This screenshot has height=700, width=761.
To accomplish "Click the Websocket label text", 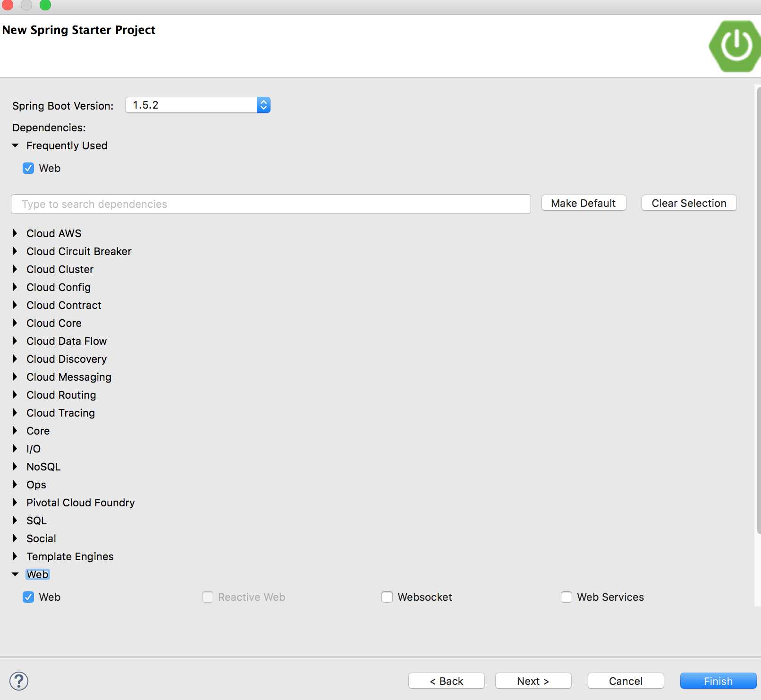I will coord(425,597).
